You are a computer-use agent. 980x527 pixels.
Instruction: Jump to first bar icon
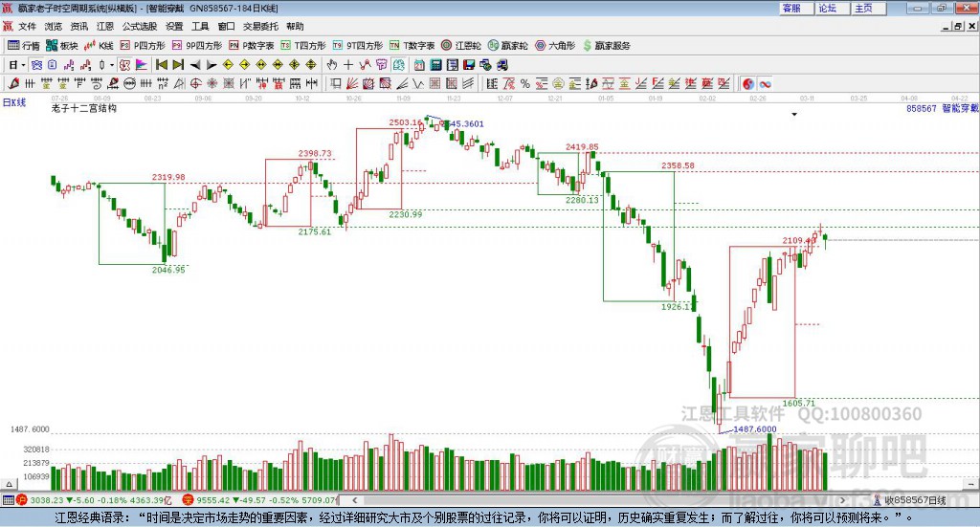pyautogui.click(x=161, y=65)
